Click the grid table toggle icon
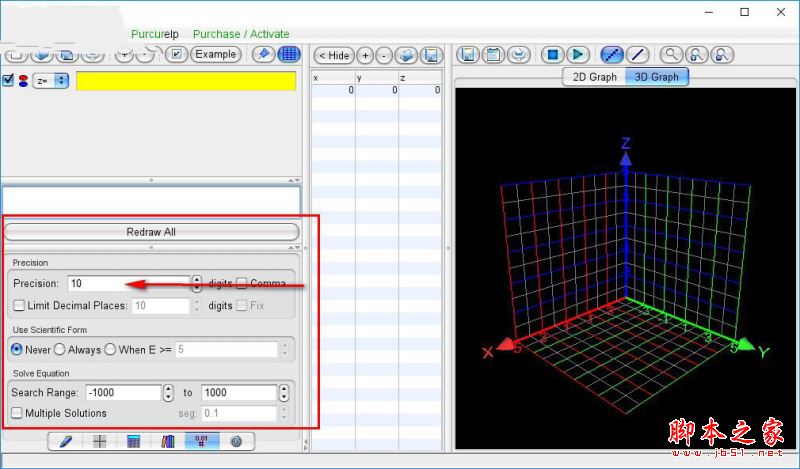The height and width of the screenshot is (469, 800). 289,54
